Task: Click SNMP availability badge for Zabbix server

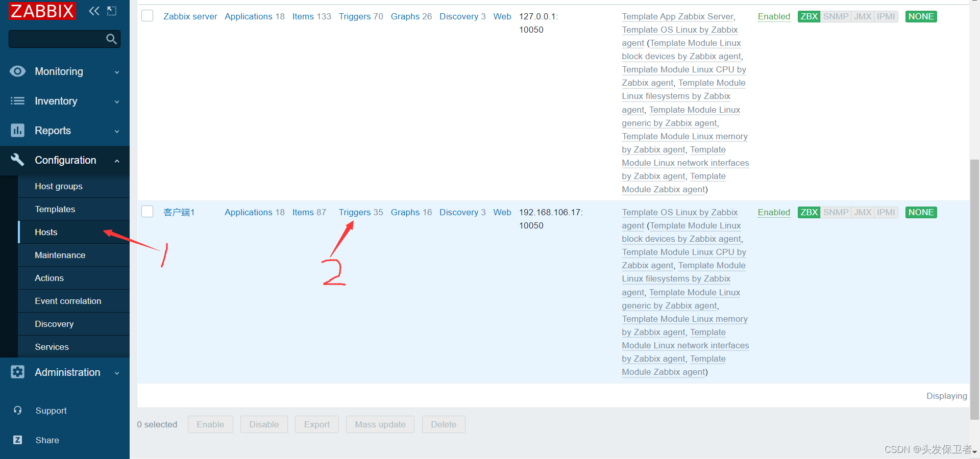Action: click(836, 16)
